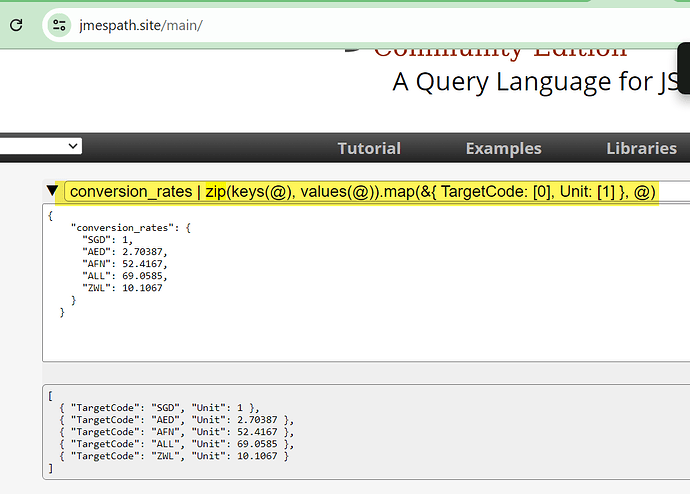Click the "ZWL": 10.1067 line in the input
This screenshot has width=690, height=494.
pyautogui.click(x=122, y=288)
